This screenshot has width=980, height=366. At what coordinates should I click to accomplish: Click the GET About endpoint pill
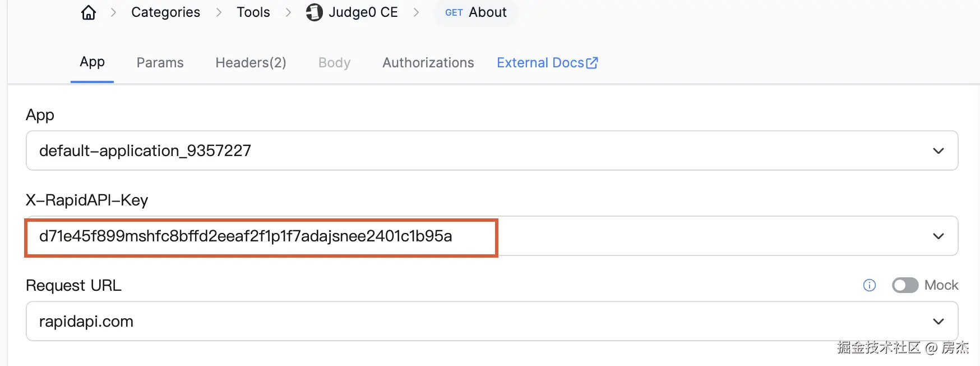point(475,12)
